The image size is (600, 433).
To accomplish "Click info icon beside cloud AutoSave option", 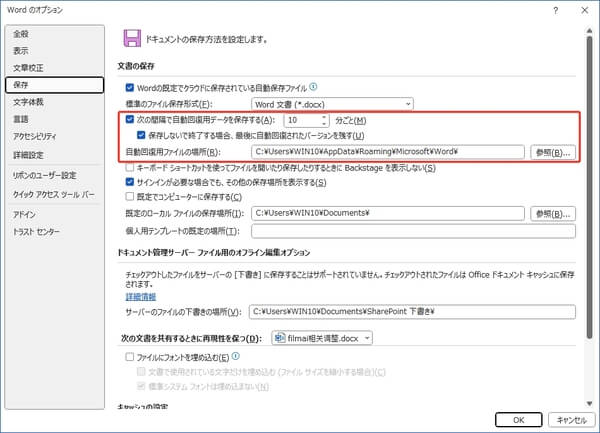I will click(313, 87).
